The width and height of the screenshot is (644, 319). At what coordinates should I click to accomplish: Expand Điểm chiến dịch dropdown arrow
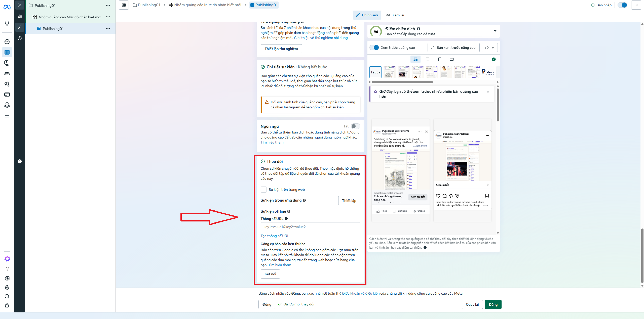pyautogui.click(x=495, y=31)
